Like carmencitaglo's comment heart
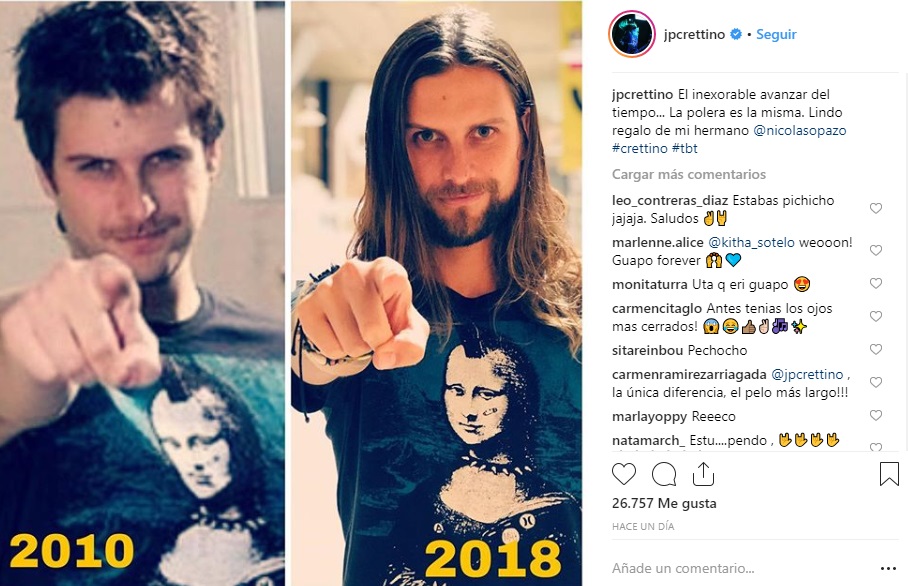Image resolution: width=908 pixels, height=586 pixels. pyautogui.click(x=876, y=316)
